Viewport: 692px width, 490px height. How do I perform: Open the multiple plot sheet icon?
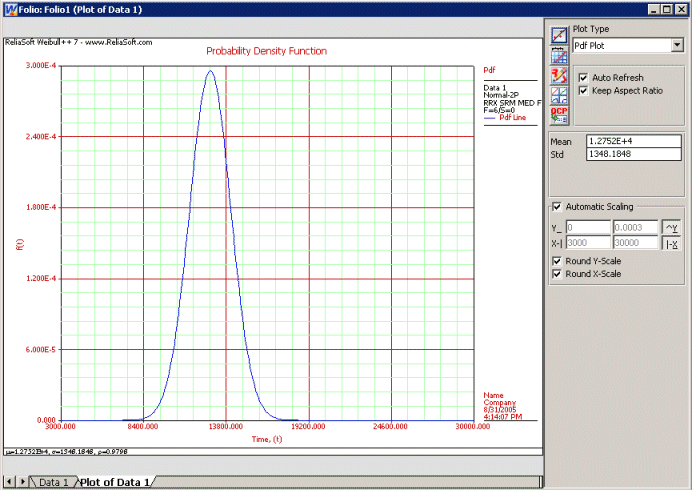pyautogui.click(x=559, y=95)
